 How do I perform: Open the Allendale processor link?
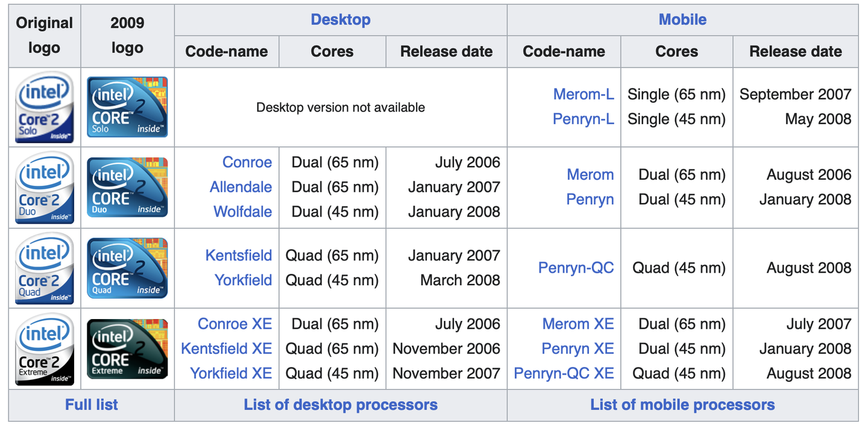click(241, 187)
